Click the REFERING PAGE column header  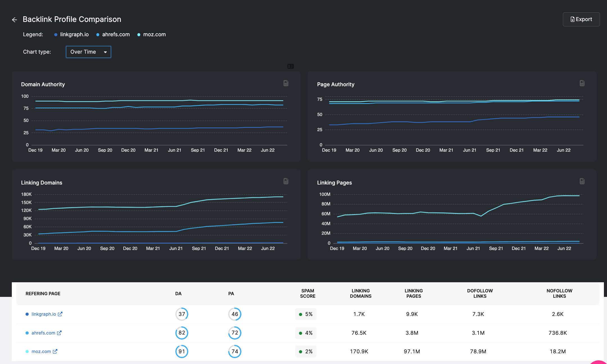click(x=43, y=294)
